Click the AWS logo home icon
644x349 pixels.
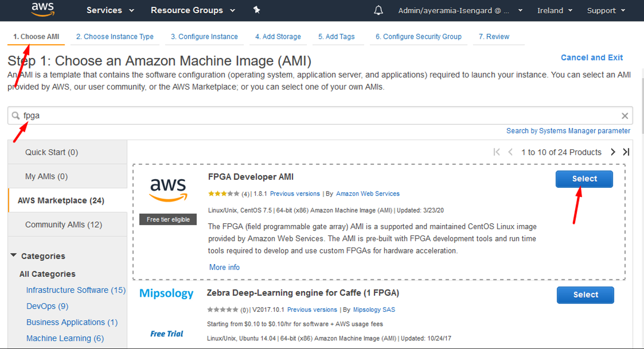tap(43, 10)
